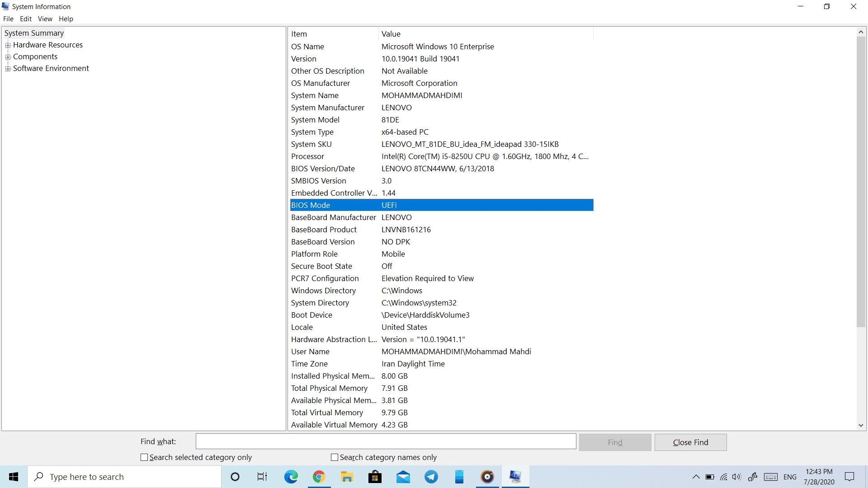Click the Value column header

coord(486,34)
